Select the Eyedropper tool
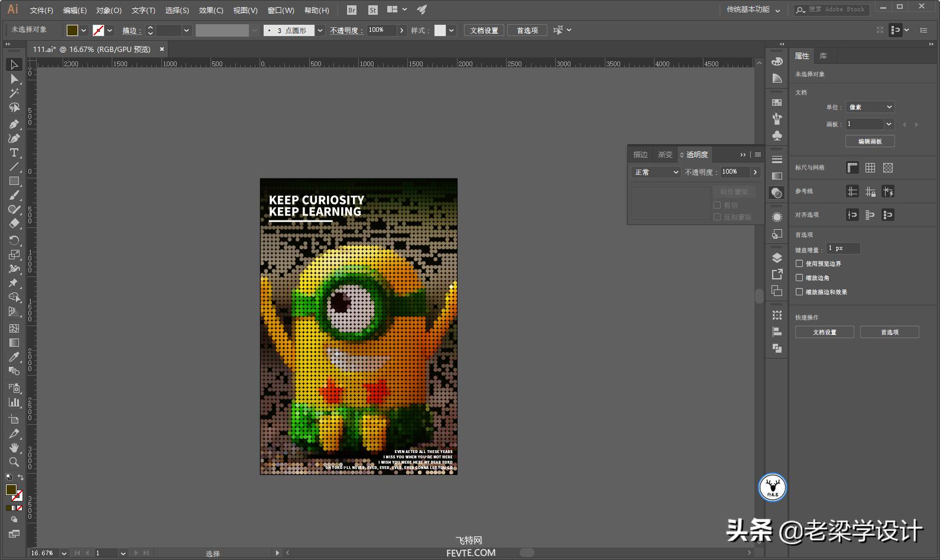The width and height of the screenshot is (940, 560). pos(14,357)
